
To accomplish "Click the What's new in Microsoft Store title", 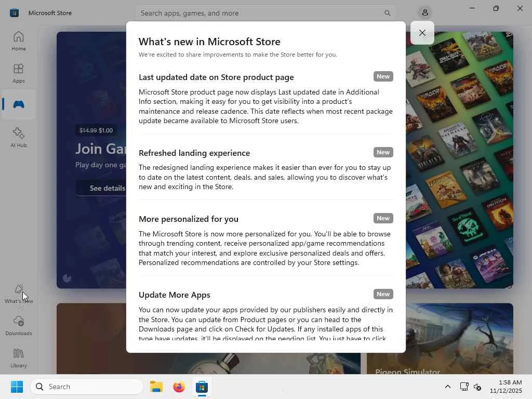I will [209, 42].
